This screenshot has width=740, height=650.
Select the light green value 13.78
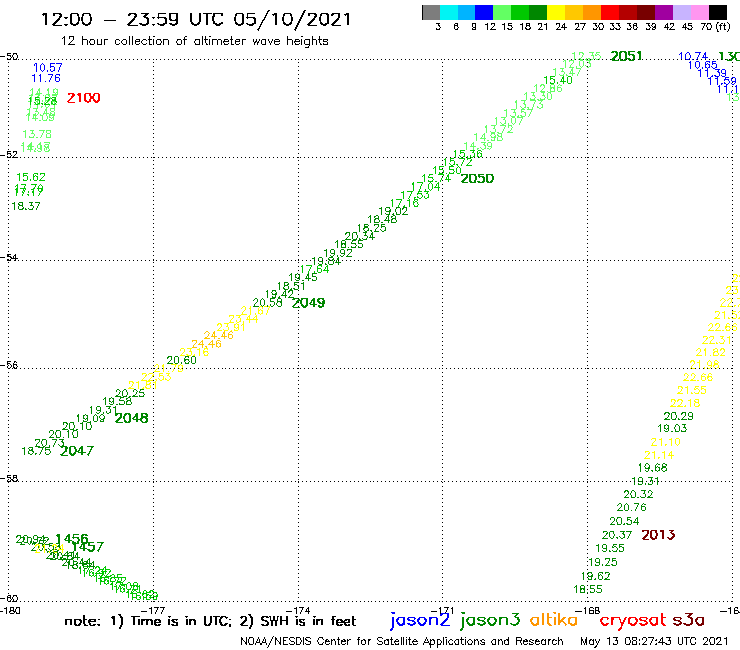[37, 135]
